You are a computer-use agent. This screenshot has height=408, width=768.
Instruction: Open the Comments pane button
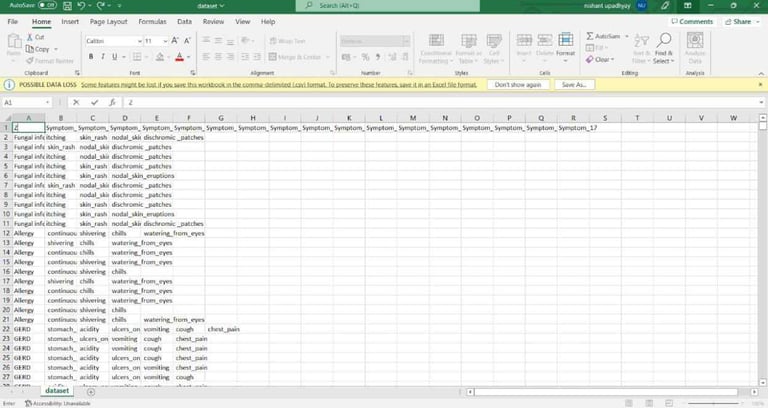(x=692, y=22)
